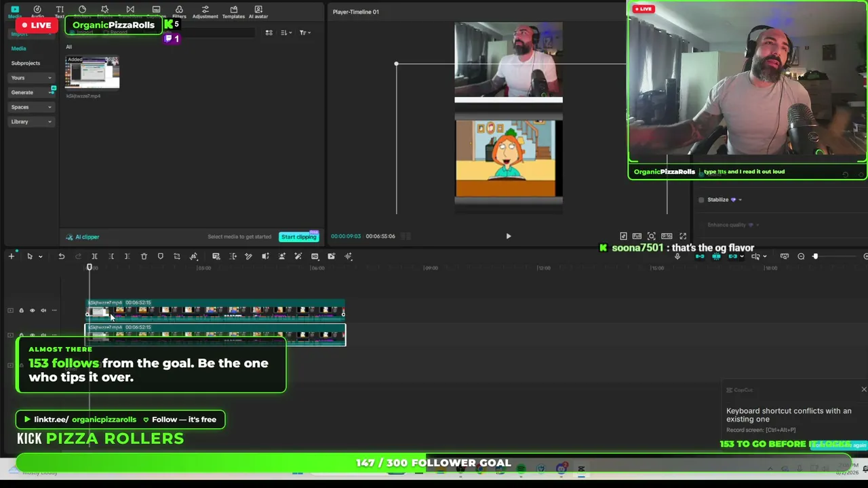868x488 pixels.
Task: Click the timeline playhead marker
Action: click(89, 268)
